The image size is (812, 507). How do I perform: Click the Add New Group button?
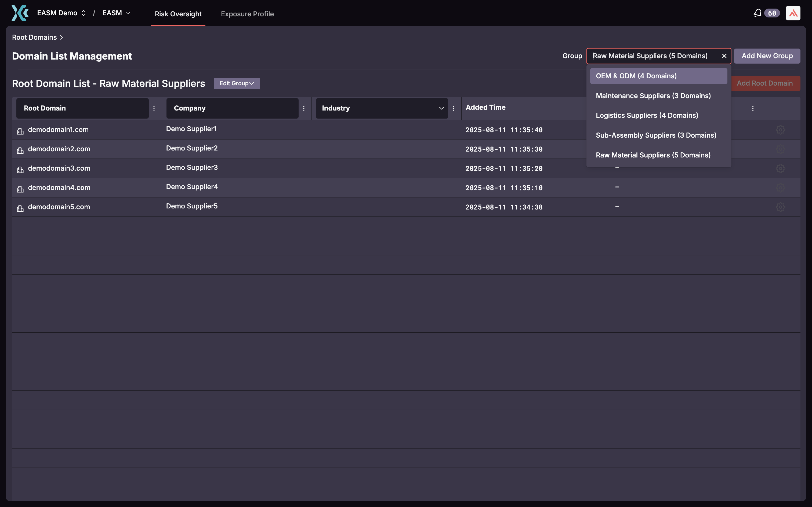767,56
